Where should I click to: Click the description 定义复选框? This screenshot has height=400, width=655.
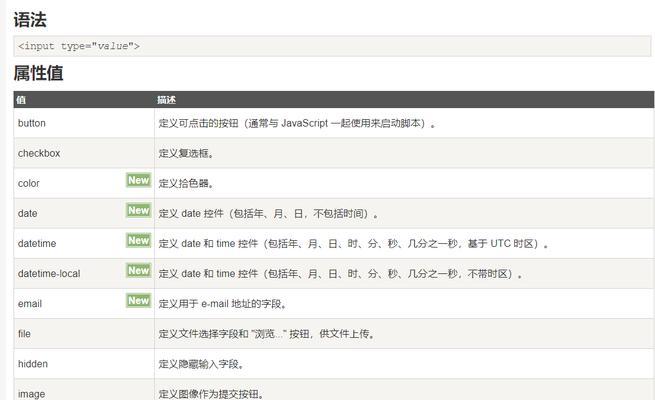(x=186, y=153)
